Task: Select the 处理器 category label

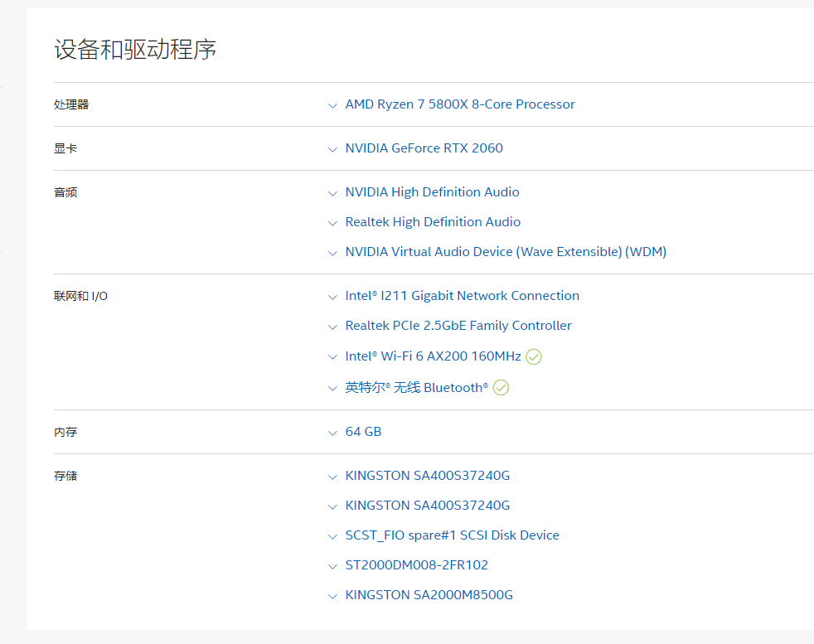Action: [71, 104]
